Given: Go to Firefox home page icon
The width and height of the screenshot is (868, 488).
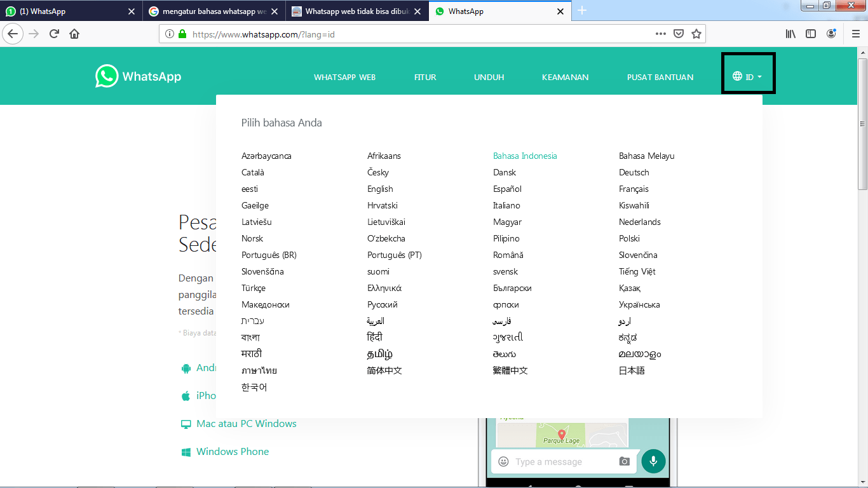Looking at the screenshot, I should pos(74,34).
